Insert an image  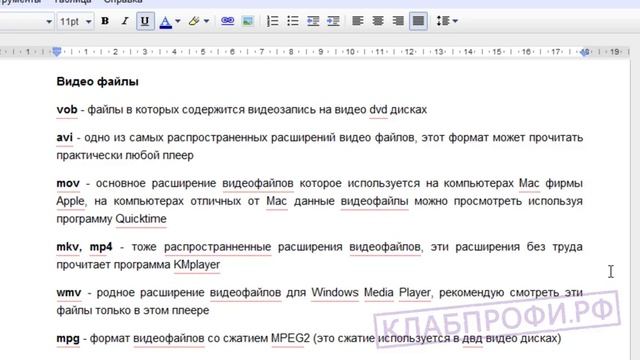coord(247,21)
